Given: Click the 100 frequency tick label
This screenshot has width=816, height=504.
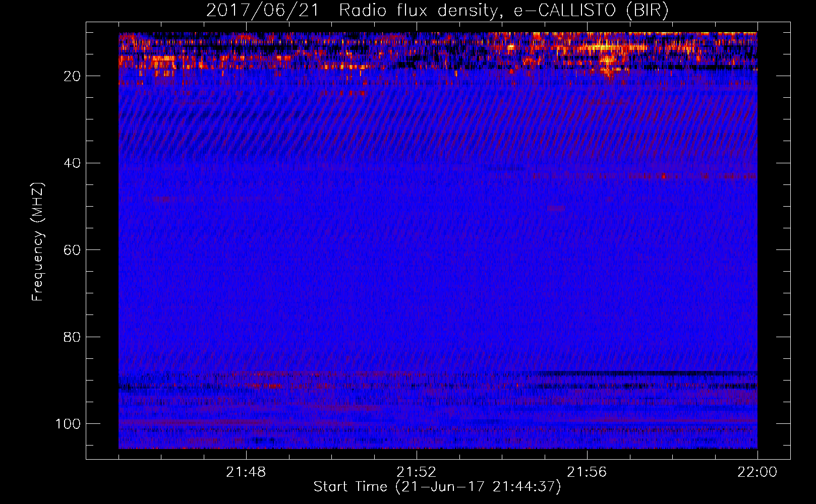Looking at the screenshot, I should [x=68, y=424].
